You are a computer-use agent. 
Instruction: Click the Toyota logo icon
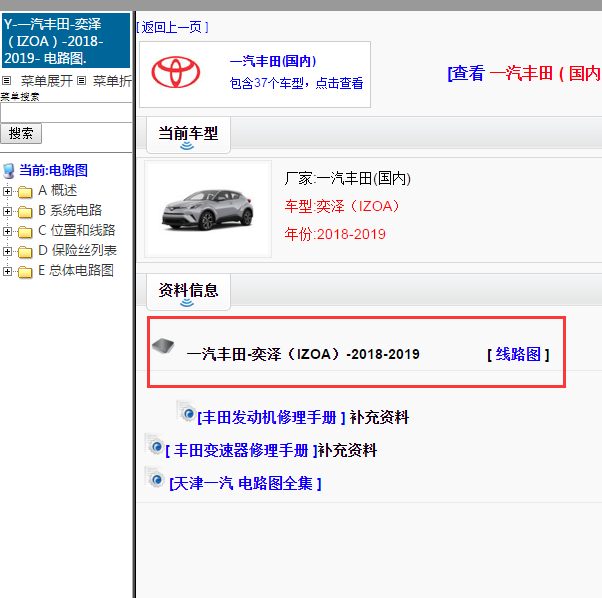point(175,73)
